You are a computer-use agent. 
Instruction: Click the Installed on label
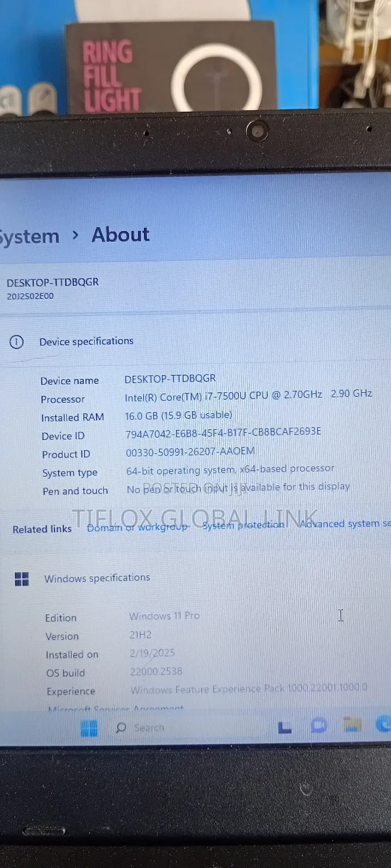pos(72,655)
